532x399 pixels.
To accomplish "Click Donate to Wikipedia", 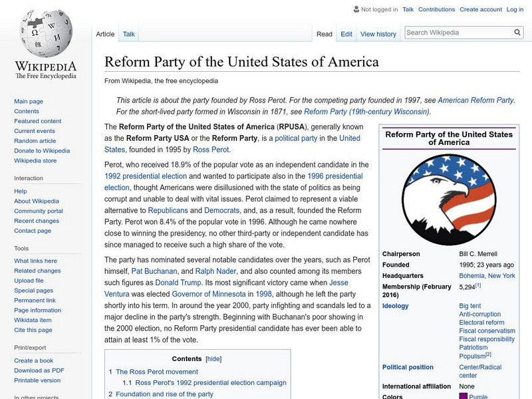I will (42, 150).
